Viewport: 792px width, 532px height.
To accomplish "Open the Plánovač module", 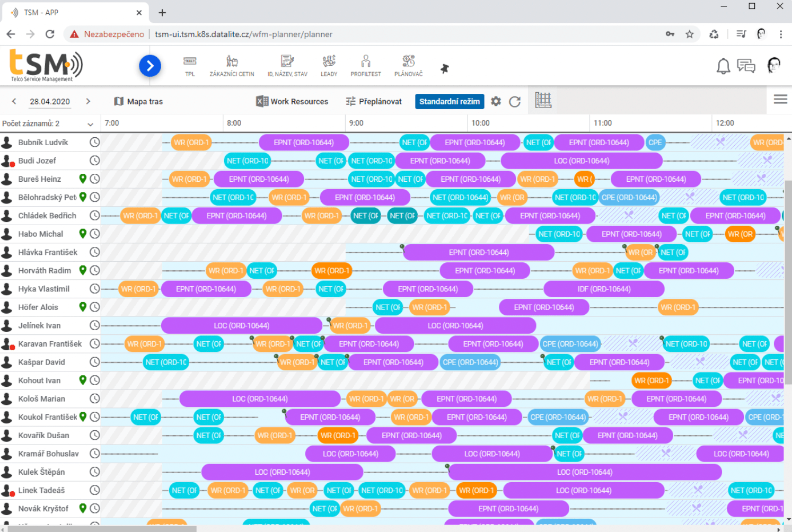I will point(408,66).
